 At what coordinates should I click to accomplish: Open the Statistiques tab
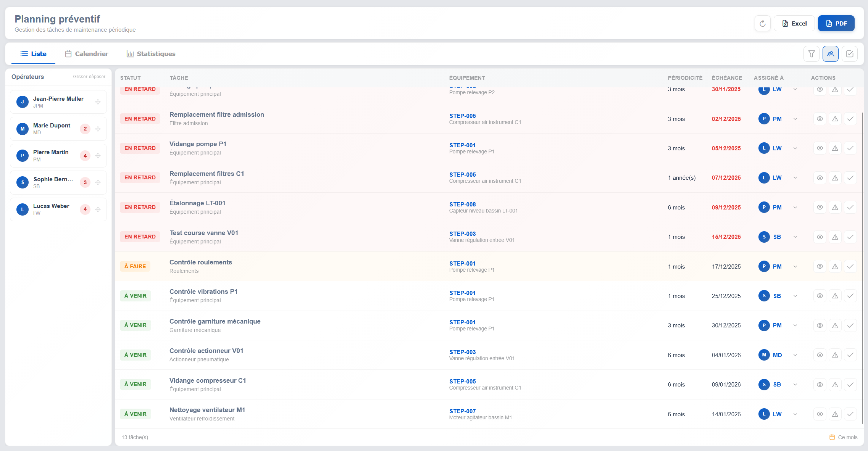151,54
